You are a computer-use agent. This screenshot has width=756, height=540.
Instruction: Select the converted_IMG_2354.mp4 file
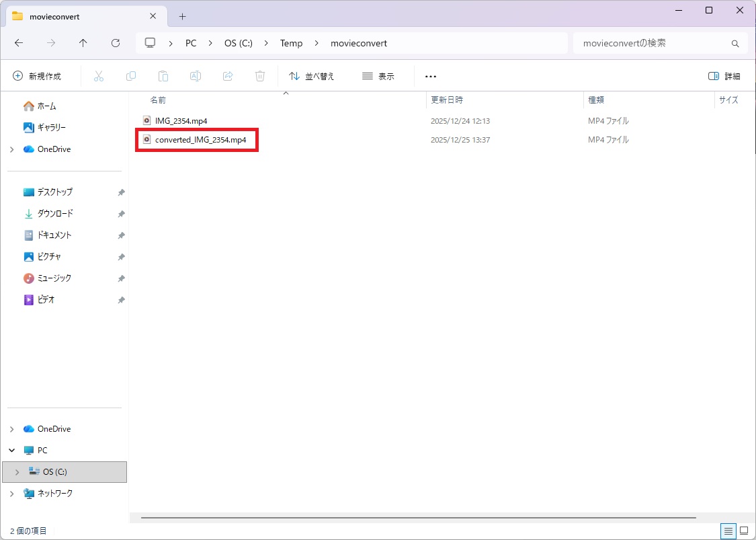coord(200,140)
